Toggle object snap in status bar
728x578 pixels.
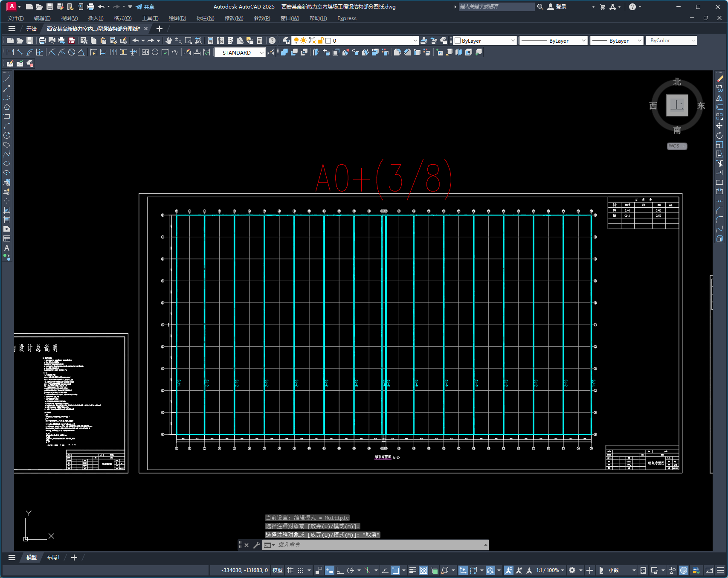[x=395, y=570]
